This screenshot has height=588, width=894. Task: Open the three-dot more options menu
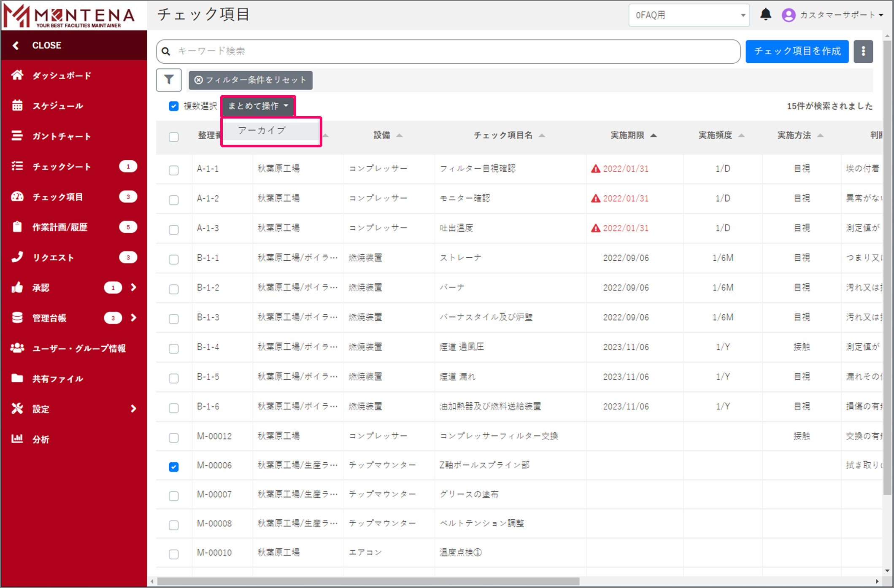(863, 51)
